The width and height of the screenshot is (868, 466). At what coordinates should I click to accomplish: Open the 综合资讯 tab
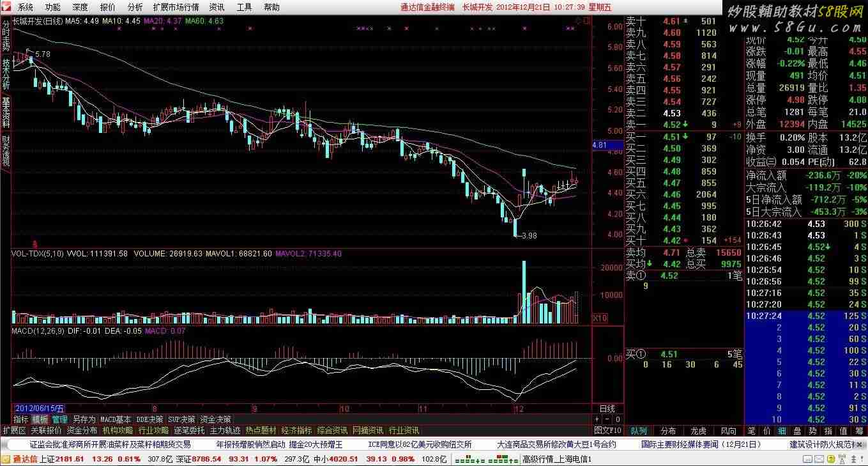point(332,430)
